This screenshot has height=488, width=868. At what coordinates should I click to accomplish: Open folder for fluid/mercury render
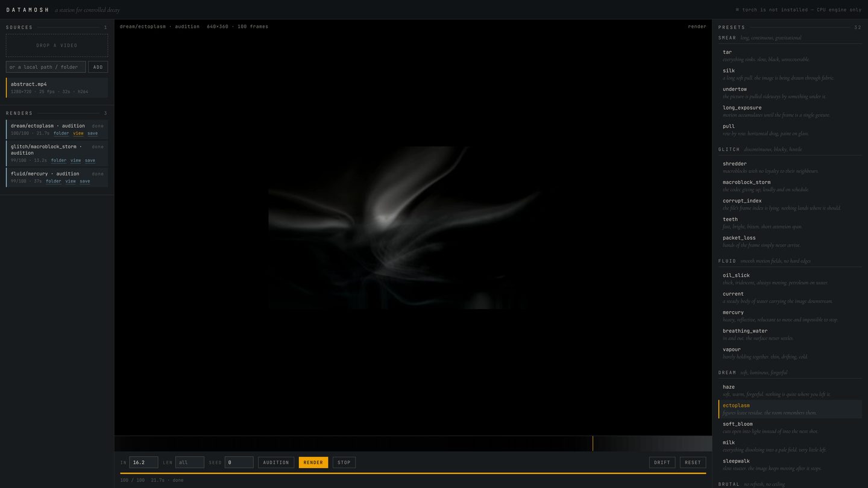tap(54, 181)
